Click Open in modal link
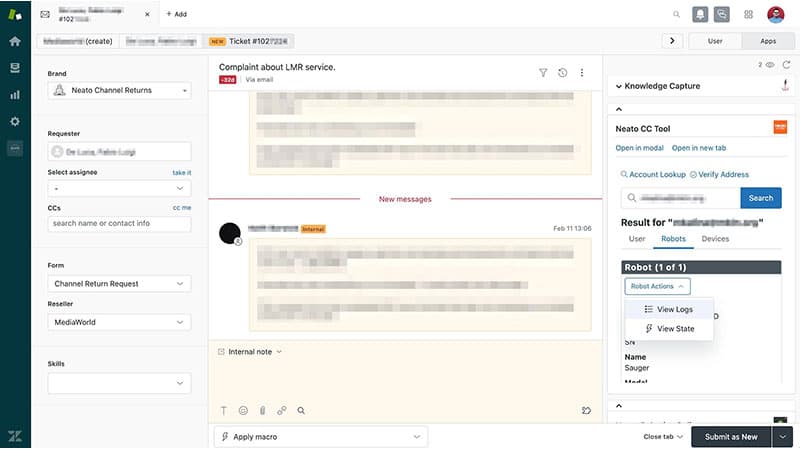The width and height of the screenshot is (800, 450). click(639, 148)
